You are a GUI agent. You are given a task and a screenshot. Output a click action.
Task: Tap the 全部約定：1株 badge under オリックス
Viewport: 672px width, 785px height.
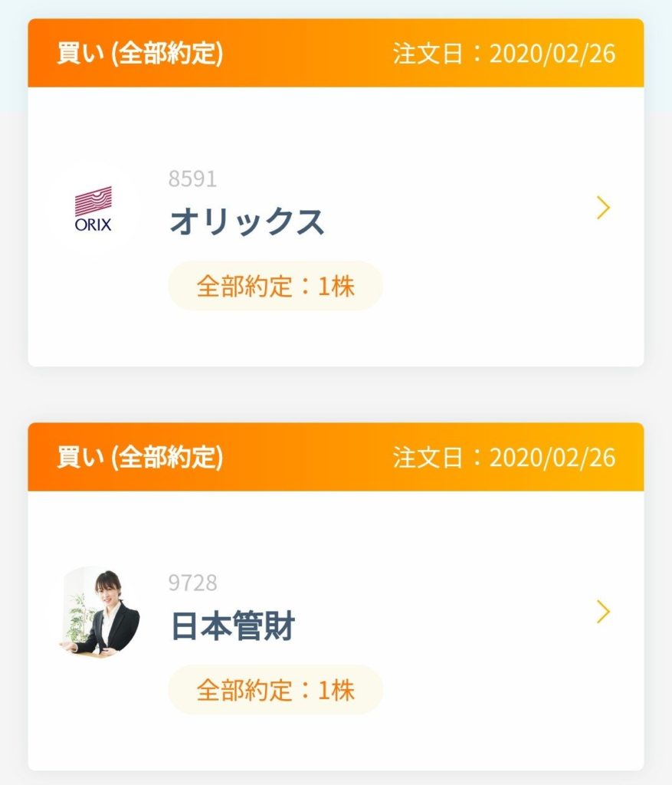coord(276,287)
